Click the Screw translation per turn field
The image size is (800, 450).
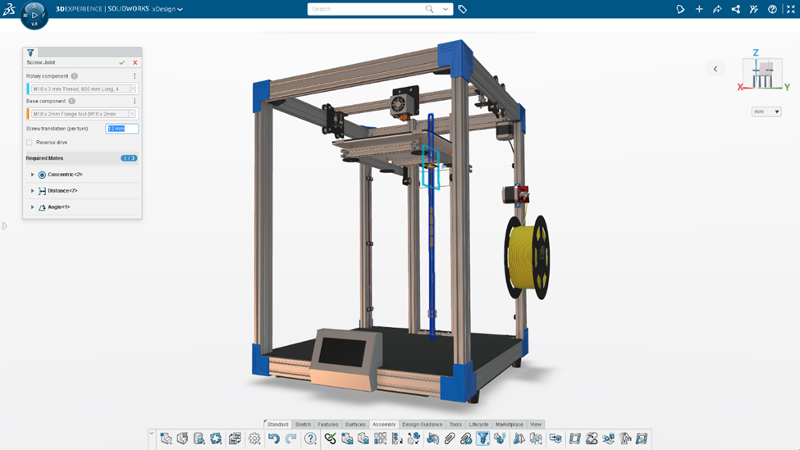point(122,129)
